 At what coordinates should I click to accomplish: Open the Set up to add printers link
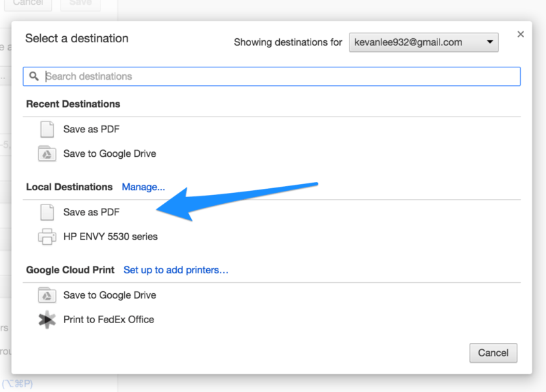tap(176, 270)
